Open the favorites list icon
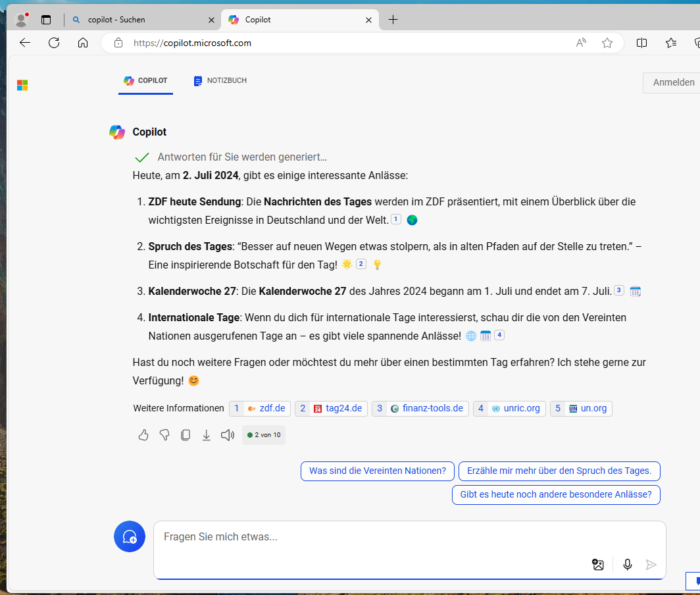The width and height of the screenshot is (700, 595). [x=670, y=43]
